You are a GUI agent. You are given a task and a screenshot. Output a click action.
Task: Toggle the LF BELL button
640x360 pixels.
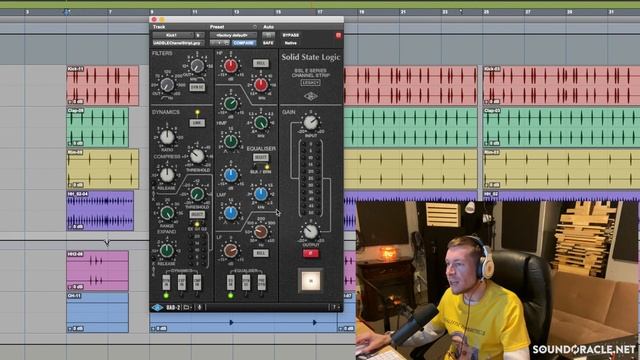tap(260, 253)
